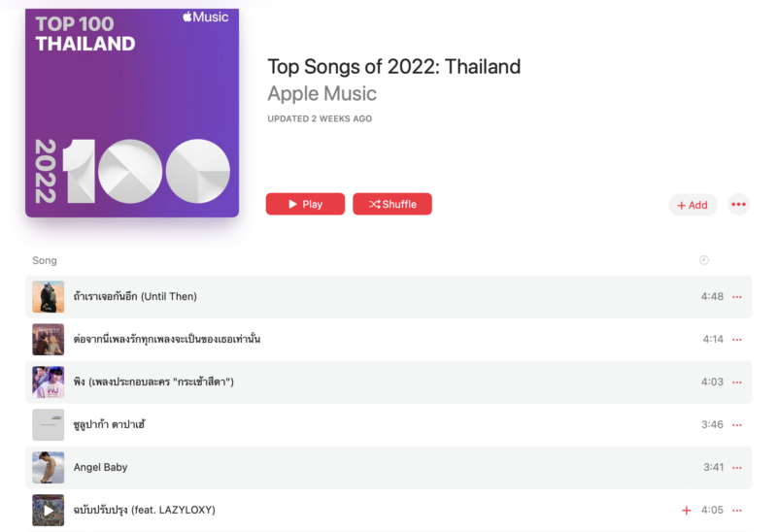
Task: Select the song row lasting 3:46
Action: point(388,424)
